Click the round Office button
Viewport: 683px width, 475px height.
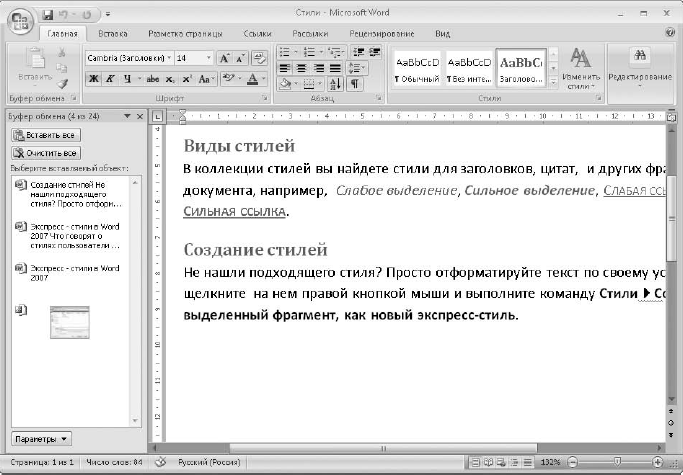pos(20,21)
